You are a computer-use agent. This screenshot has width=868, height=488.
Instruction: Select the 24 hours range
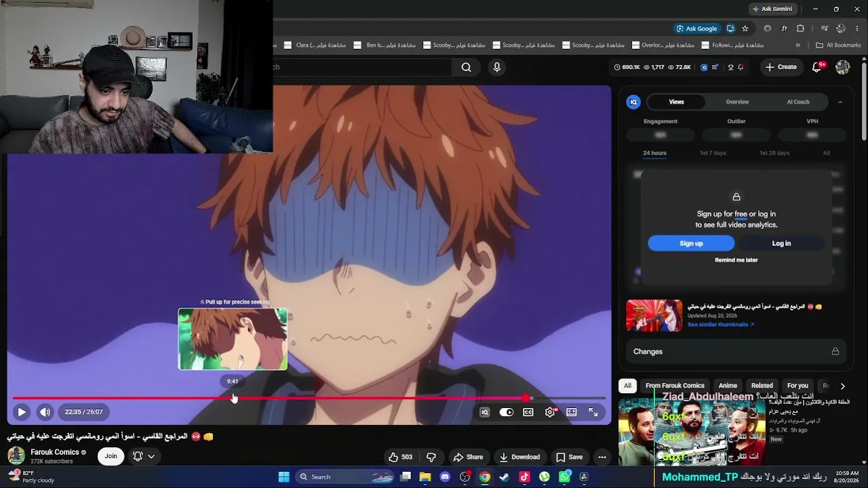tap(654, 153)
